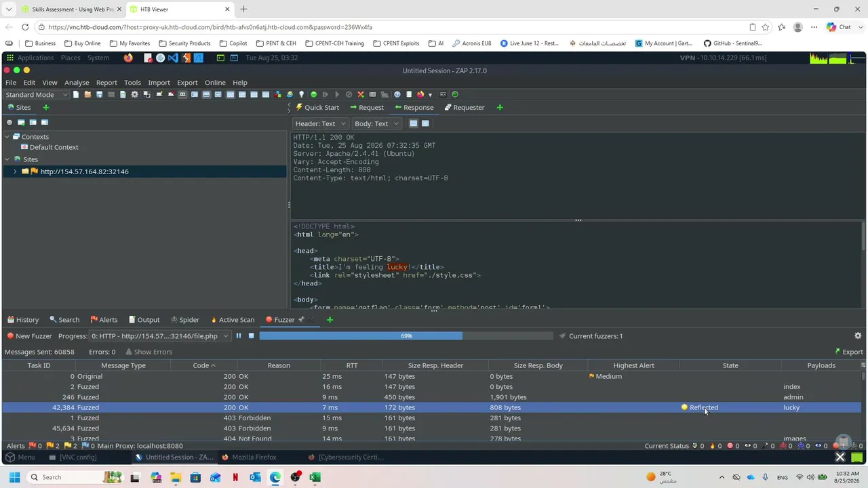The width and height of the screenshot is (868, 488).
Task: Switch to the Alerts tab
Action: (104, 319)
